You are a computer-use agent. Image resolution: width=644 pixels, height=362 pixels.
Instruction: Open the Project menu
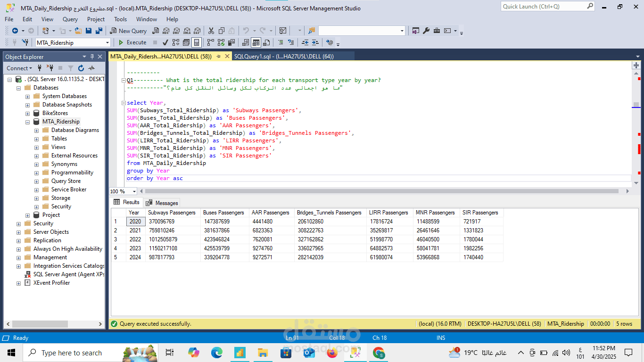point(96,19)
